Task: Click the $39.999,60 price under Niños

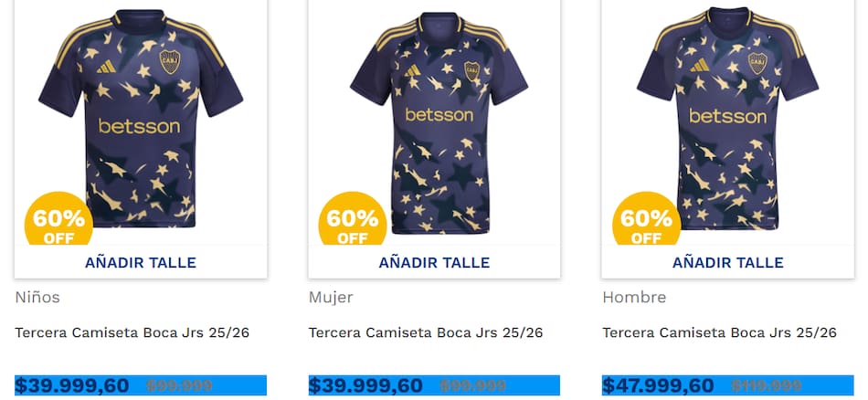Action: point(72,385)
